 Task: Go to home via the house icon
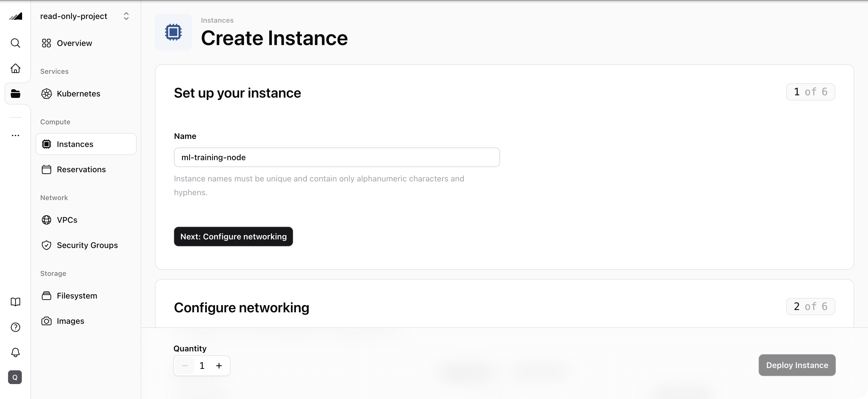coord(15,68)
